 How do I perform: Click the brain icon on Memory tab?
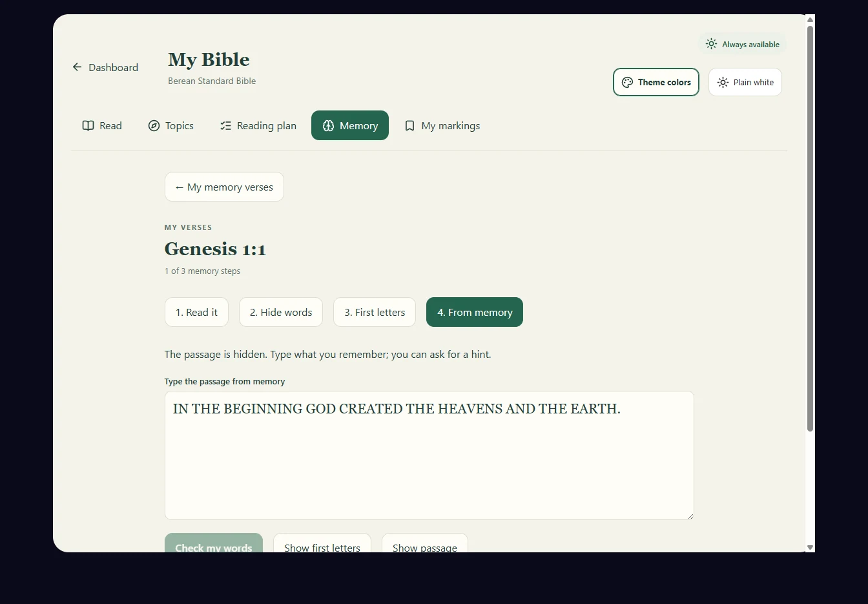pos(328,125)
